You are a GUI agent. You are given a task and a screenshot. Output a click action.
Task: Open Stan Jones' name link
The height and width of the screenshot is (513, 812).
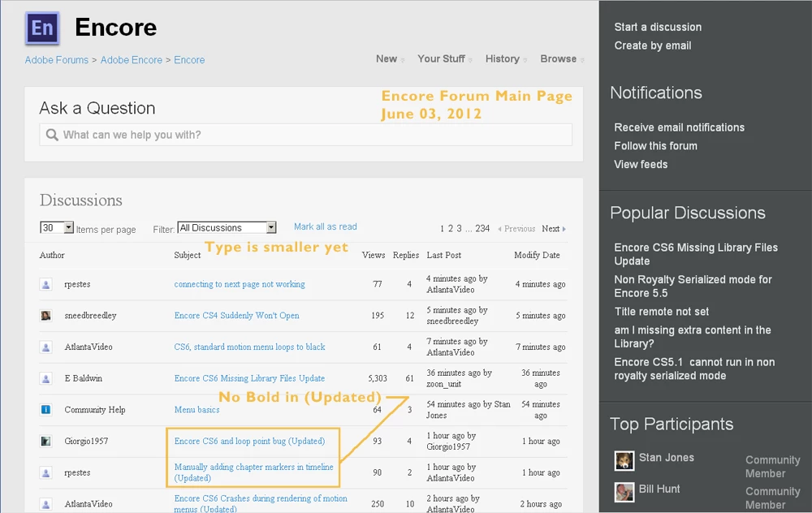[x=667, y=458]
